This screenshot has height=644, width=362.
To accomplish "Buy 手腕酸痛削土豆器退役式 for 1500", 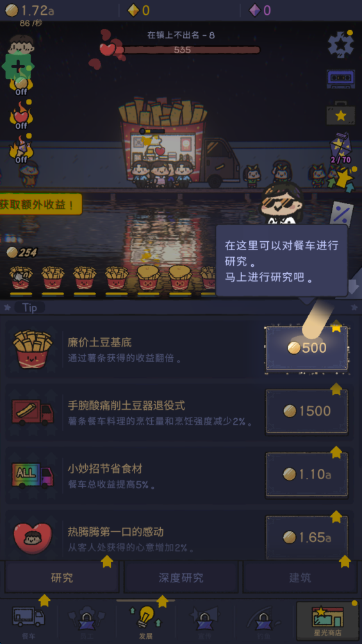I will coord(307,411).
